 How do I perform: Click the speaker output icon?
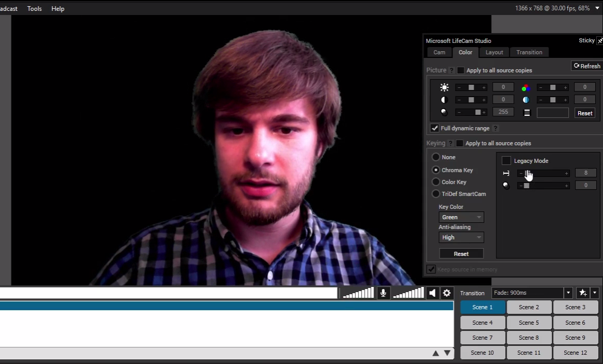click(x=432, y=293)
